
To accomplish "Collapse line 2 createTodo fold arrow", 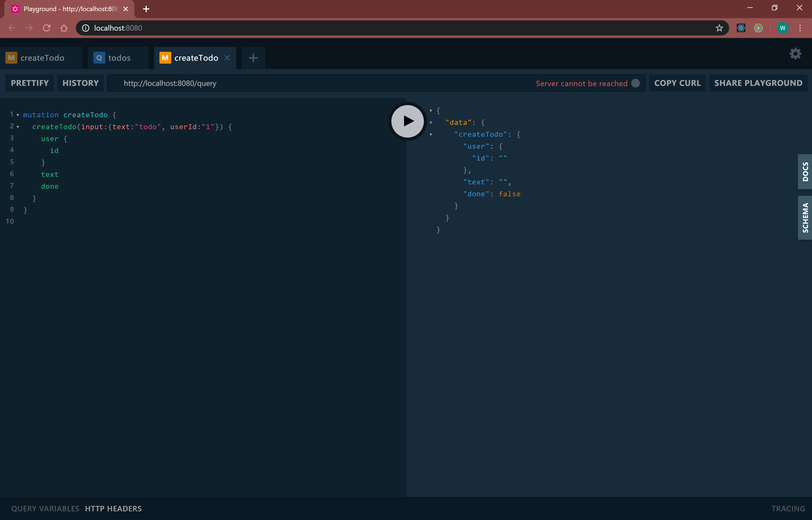I will pyautogui.click(x=18, y=127).
